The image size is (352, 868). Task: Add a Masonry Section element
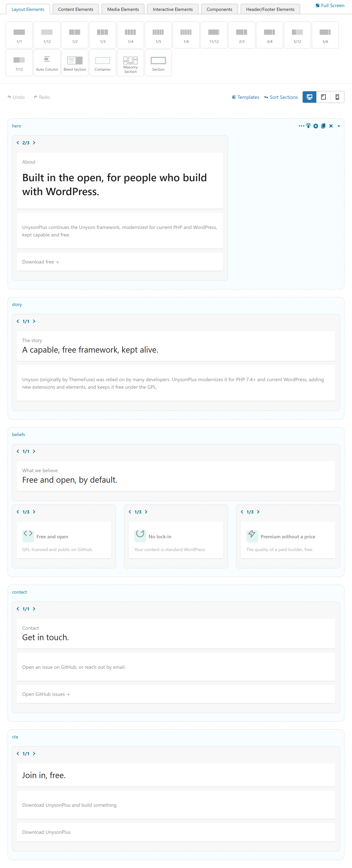130,63
